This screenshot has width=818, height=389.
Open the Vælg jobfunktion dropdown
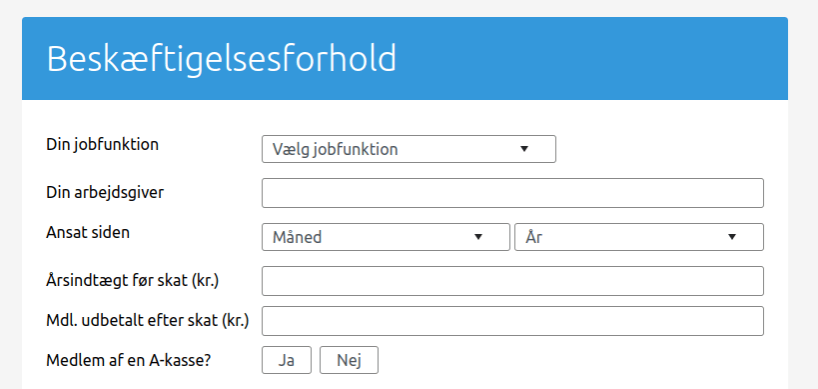[x=408, y=149]
